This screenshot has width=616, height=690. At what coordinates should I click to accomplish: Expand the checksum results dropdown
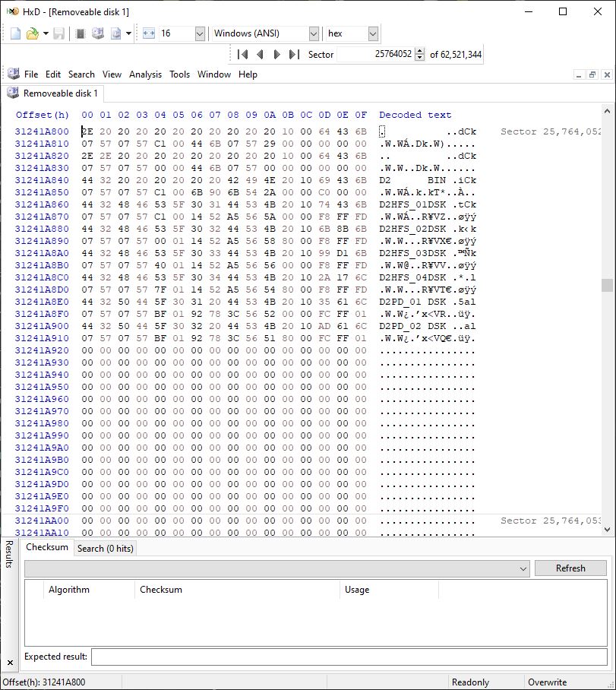(x=522, y=568)
